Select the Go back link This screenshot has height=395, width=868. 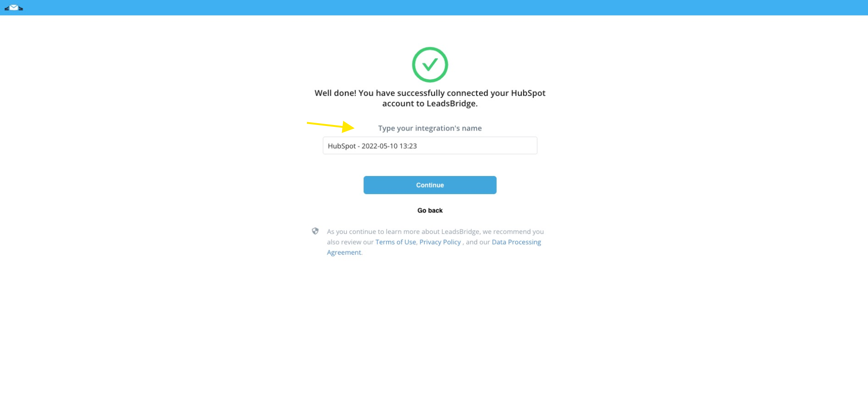tap(430, 210)
